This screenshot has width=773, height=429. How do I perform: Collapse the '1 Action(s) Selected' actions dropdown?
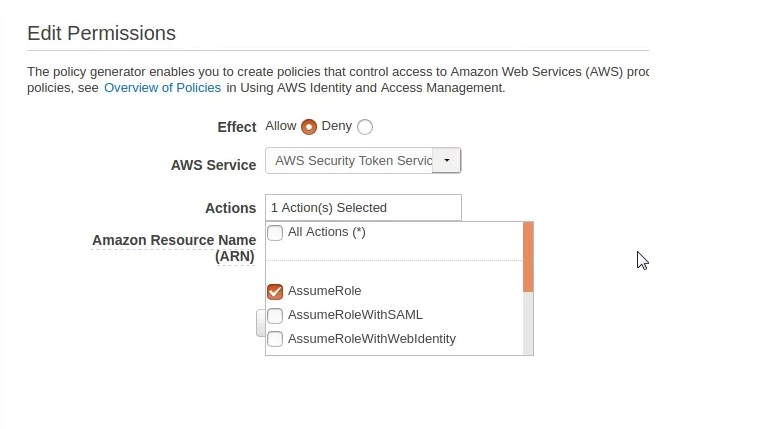(363, 208)
